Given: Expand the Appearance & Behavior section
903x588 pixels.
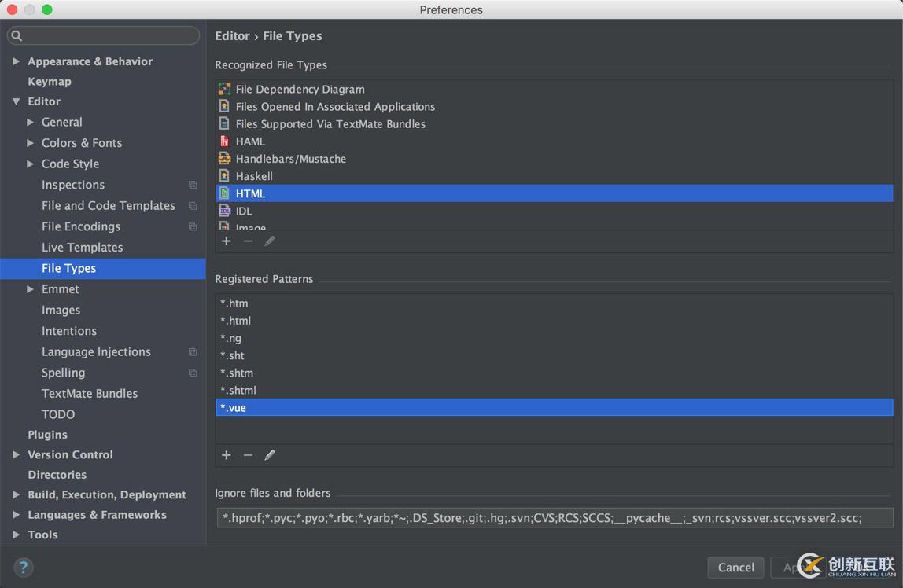Looking at the screenshot, I should pos(16,61).
